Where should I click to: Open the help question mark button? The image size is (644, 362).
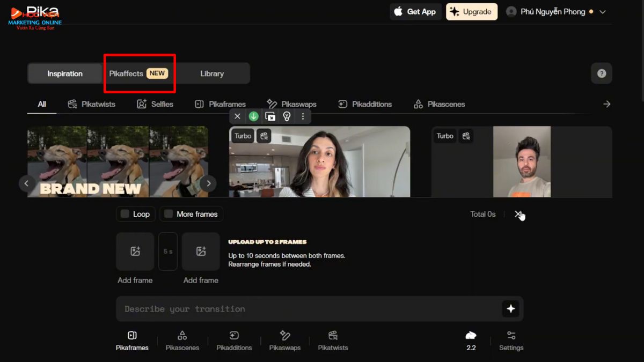tap(602, 73)
